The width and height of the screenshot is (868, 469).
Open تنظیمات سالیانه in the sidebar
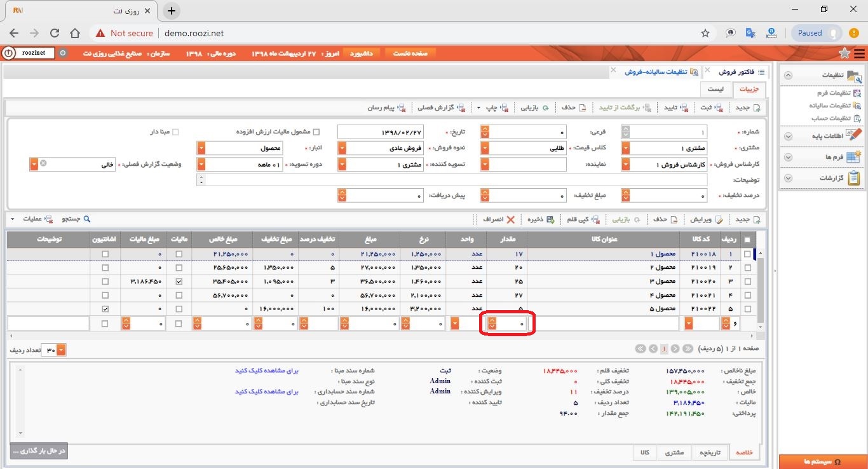pyautogui.click(x=835, y=105)
